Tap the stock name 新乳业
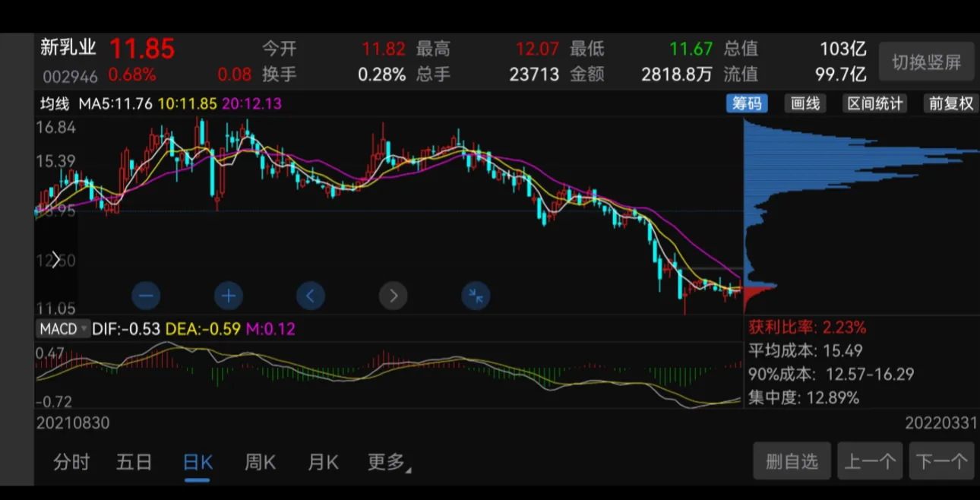980x500 pixels. click(69, 48)
